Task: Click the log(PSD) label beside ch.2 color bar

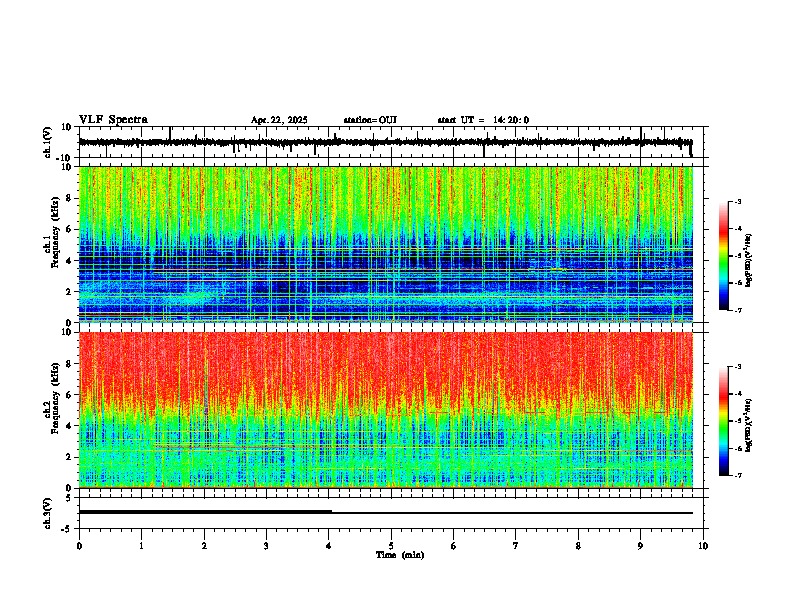Action: pos(748,425)
